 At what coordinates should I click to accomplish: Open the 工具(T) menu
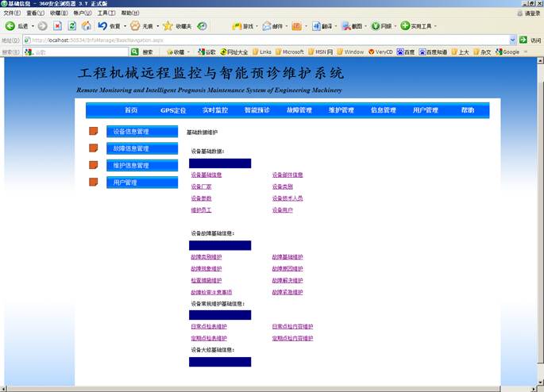pos(103,13)
